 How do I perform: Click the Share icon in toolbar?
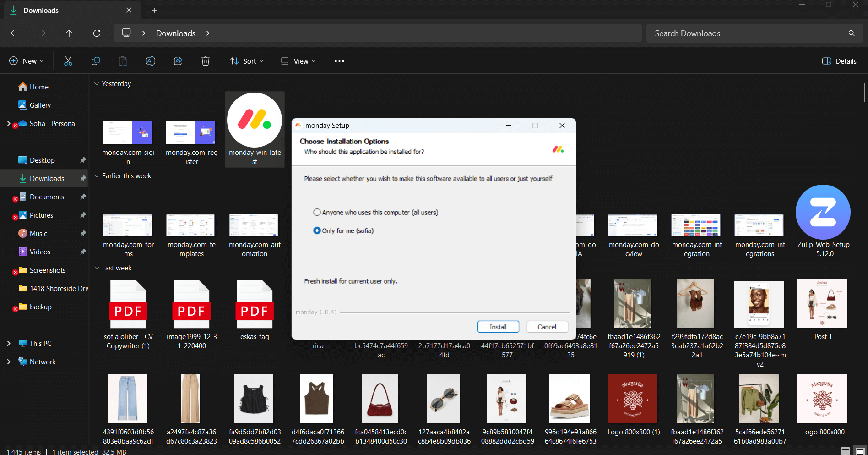pyautogui.click(x=178, y=61)
